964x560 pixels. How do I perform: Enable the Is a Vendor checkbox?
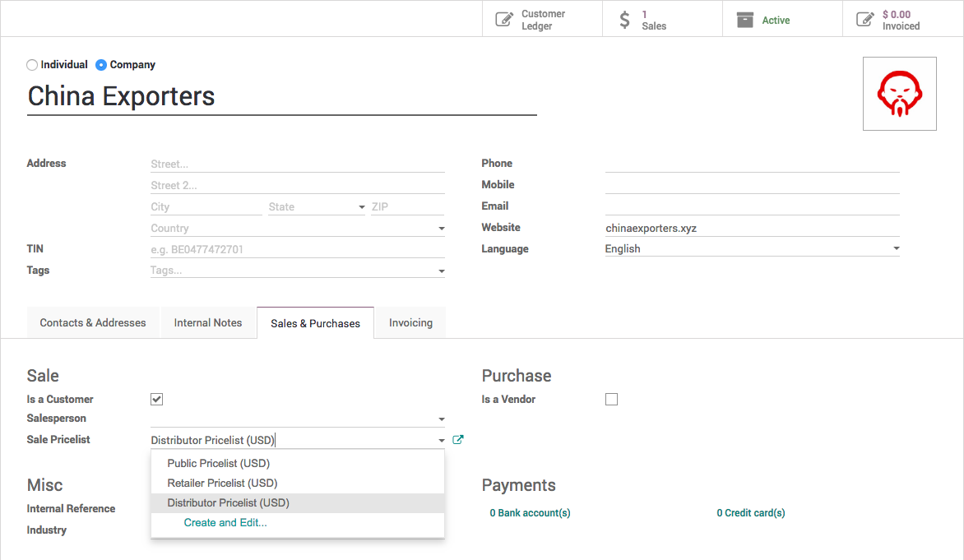pos(611,400)
